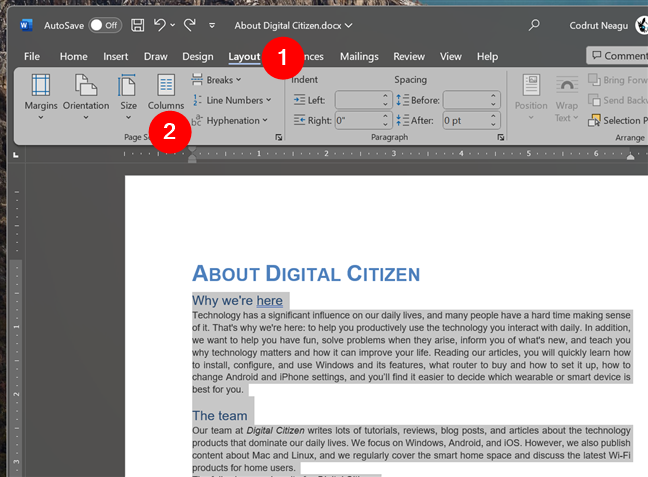Click in the paragraph starting 'Technology has a significant'
Screen dimensions: 648x477
411,352
